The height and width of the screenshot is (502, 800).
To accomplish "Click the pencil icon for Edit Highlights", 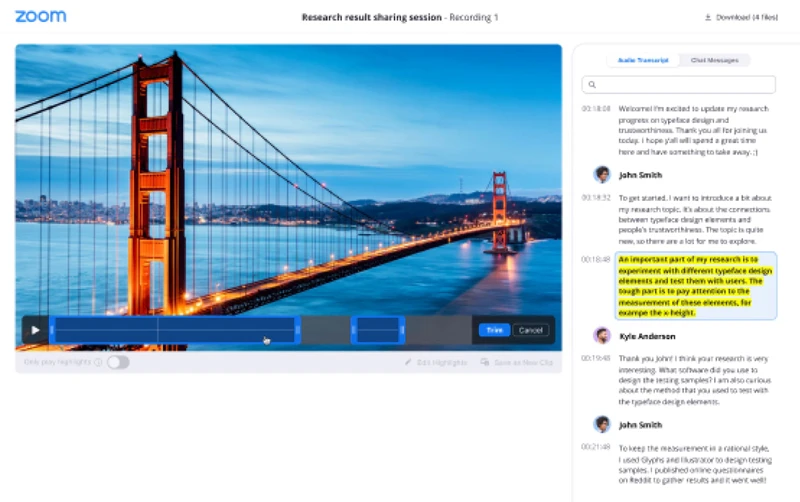I will click(x=408, y=362).
